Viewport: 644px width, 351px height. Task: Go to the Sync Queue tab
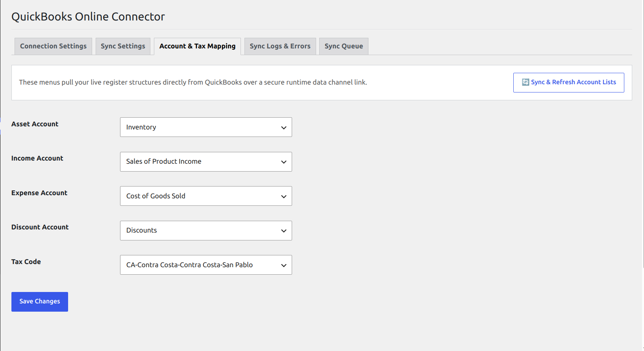pos(344,46)
